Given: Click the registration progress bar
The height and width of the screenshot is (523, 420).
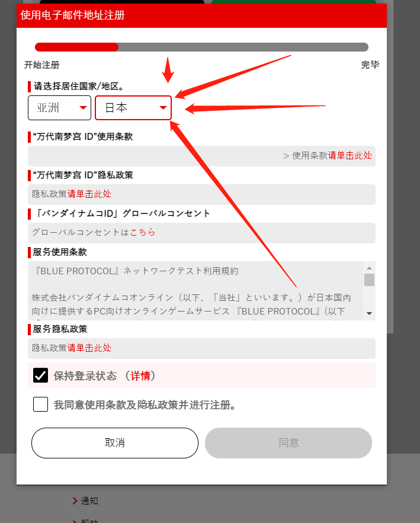Looking at the screenshot, I should pyautogui.click(x=201, y=47).
